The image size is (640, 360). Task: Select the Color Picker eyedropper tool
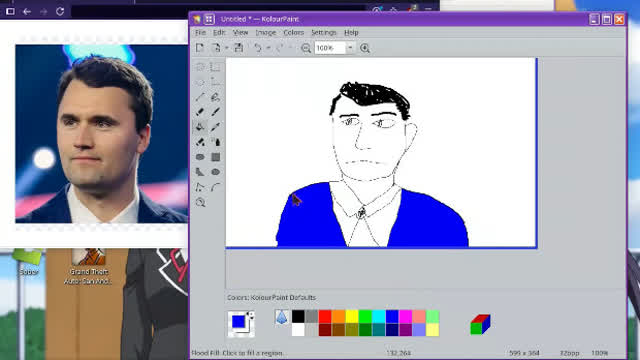coord(216,127)
